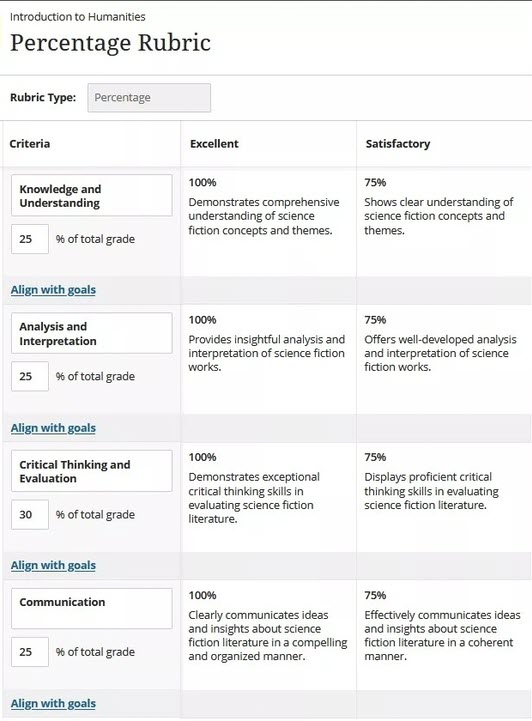
Task: Open Align with goals under Analysis and Interpretation
Action: [x=53, y=428]
